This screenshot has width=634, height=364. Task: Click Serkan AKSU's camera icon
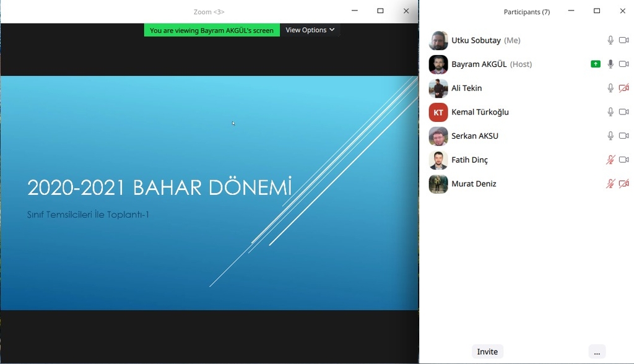point(624,136)
